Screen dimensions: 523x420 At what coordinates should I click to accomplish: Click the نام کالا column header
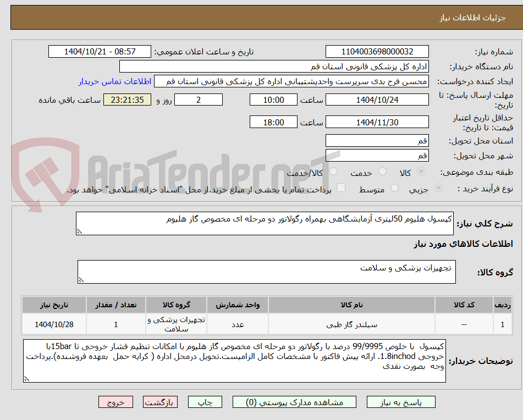coord(351,305)
